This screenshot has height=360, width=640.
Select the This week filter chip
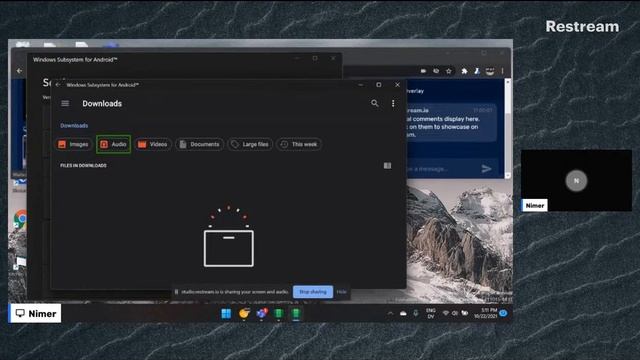coord(299,144)
